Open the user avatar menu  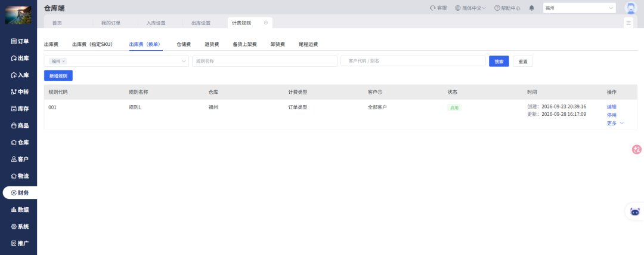[x=630, y=8]
